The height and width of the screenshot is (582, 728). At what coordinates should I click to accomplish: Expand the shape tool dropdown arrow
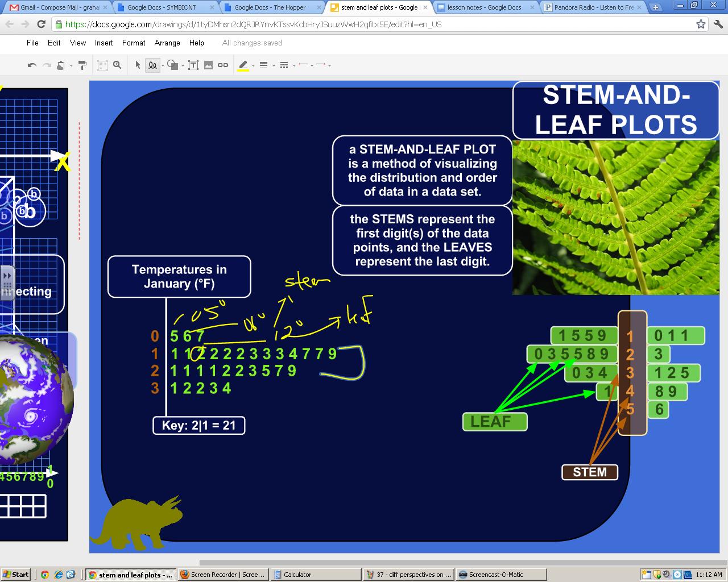[x=183, y=65]
